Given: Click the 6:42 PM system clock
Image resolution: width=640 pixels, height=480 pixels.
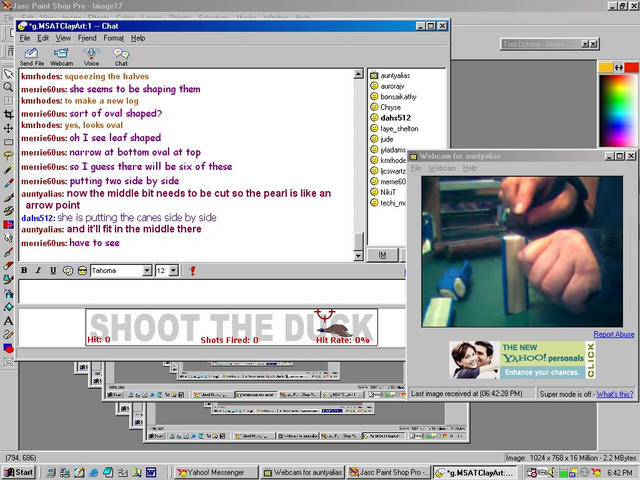Looking at the screenshot, I should click(620, 473).
